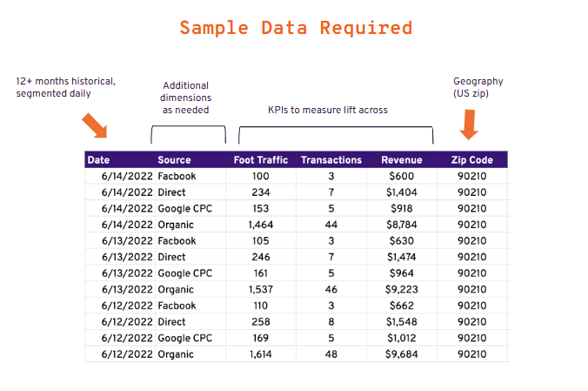Select the transactions cell with value 46
The width and height of the screenshot is (588, 391).
[331, 289]
